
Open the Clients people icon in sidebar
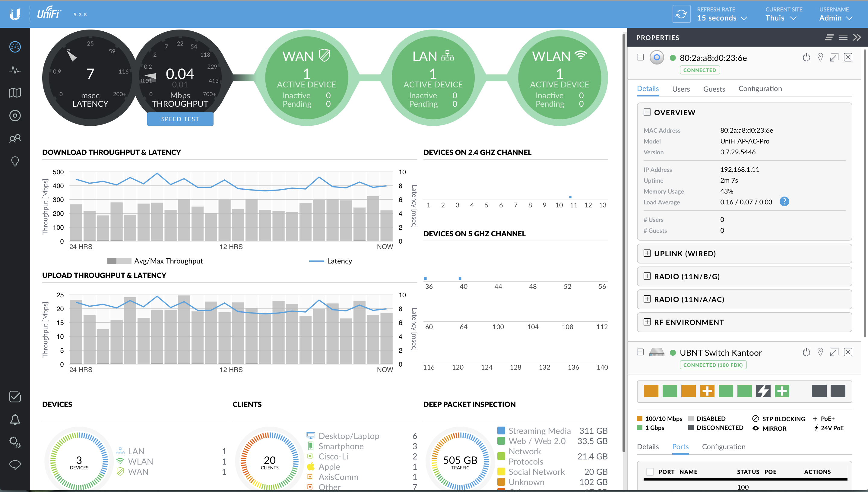pyautogui.click(x=15, y=139)
